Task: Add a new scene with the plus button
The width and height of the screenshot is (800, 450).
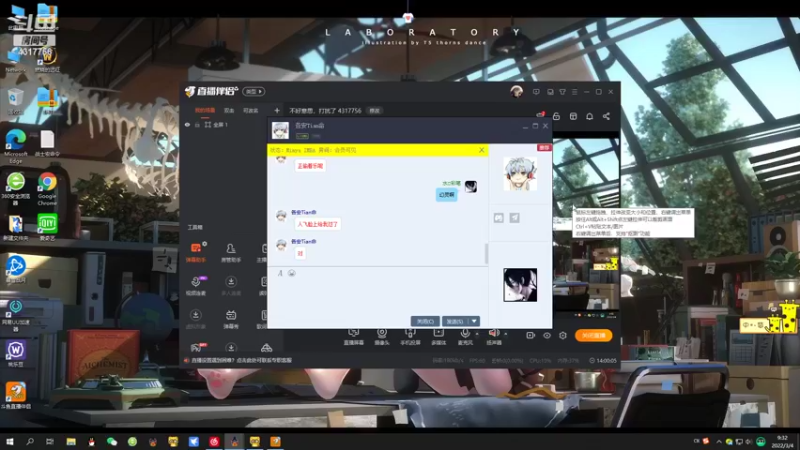Action: pos(277,110)
